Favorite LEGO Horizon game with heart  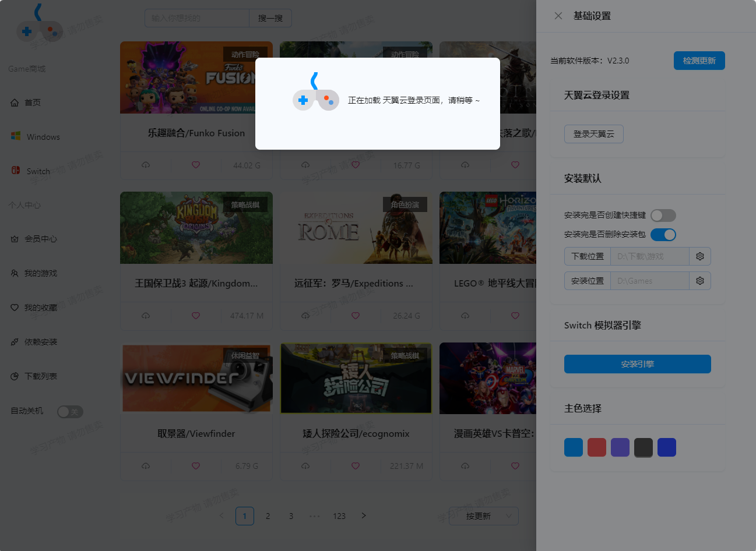515,316
